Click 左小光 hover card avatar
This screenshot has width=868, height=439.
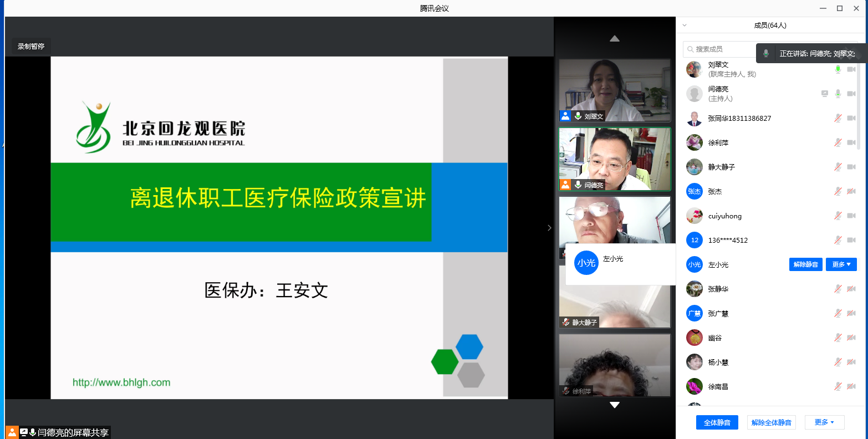point(586,263)
